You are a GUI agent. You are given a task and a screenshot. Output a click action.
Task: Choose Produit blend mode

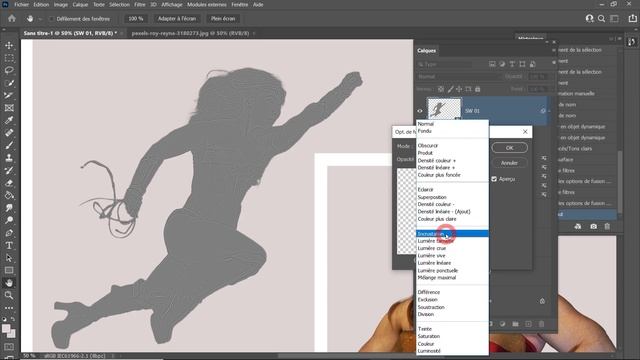coord(452,153)
